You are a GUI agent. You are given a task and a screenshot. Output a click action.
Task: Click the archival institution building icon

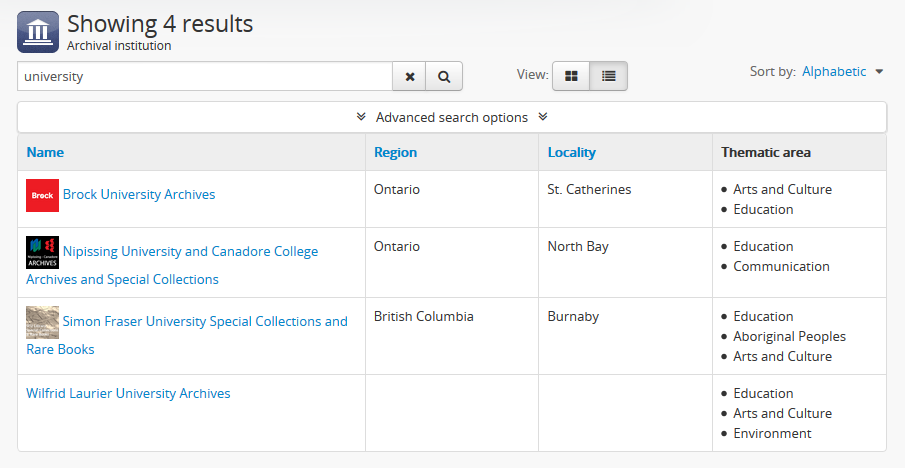tap(38, 32)
